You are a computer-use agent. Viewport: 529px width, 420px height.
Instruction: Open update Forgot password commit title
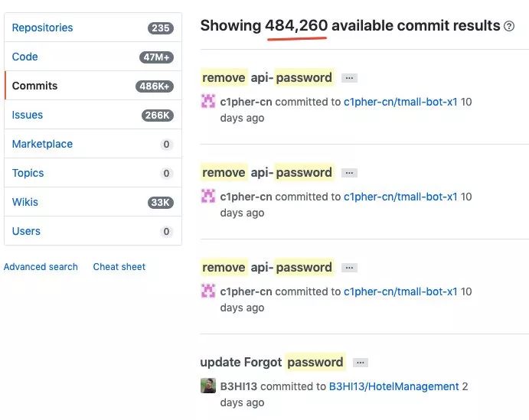click(272, 362)
